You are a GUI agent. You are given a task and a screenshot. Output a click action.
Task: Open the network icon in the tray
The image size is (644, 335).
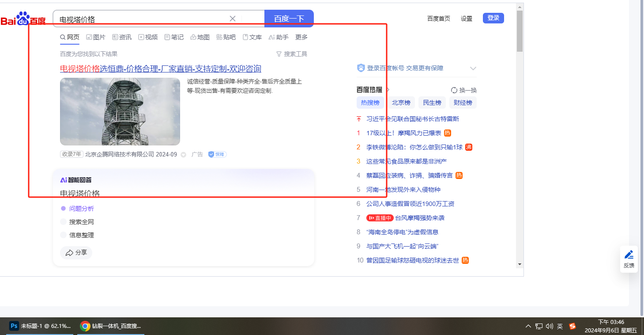coord(539,326)
